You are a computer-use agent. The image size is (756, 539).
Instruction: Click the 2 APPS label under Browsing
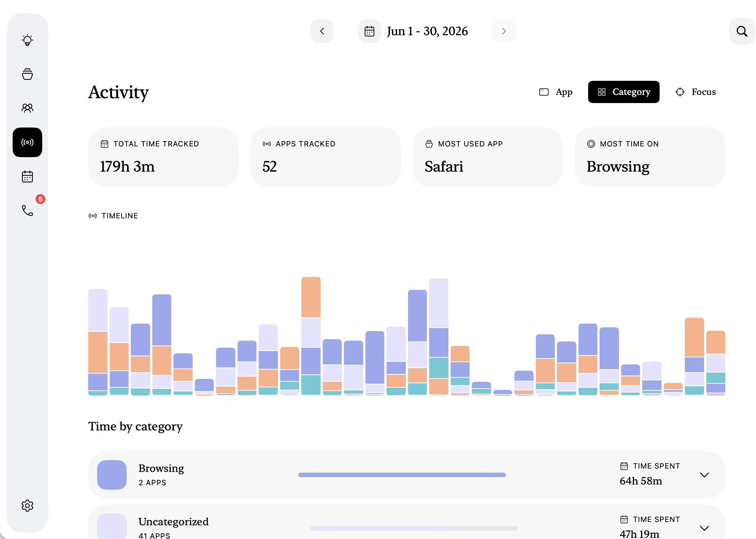pyautogui.click(x=152, y=483)
